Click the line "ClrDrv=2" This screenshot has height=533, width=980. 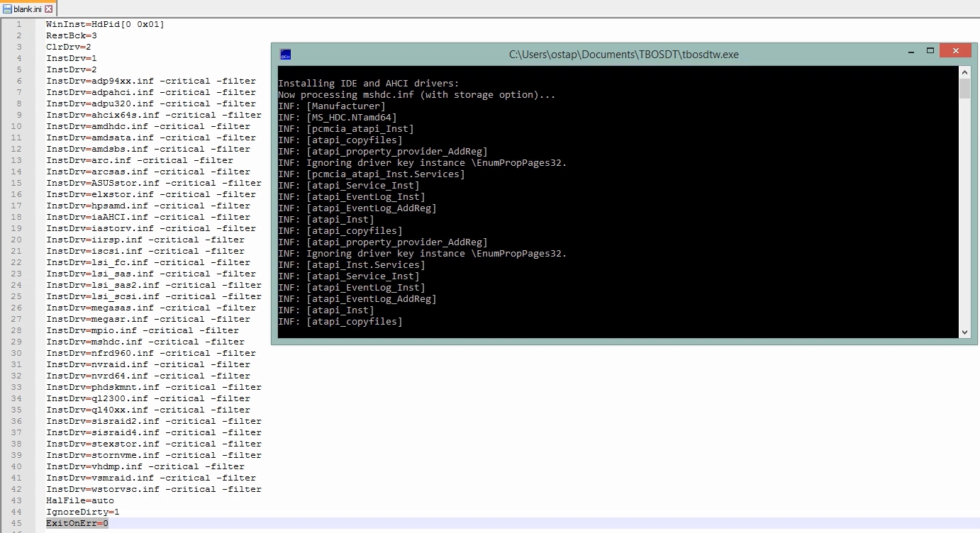click(x=69, y=47)
